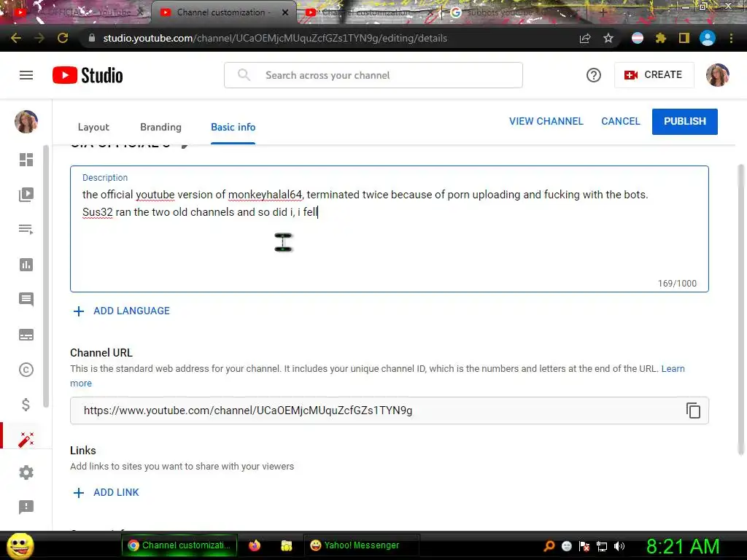747x560 pixels.
Task: Click the PUBLISH button
Action: [x=684, y=122]
